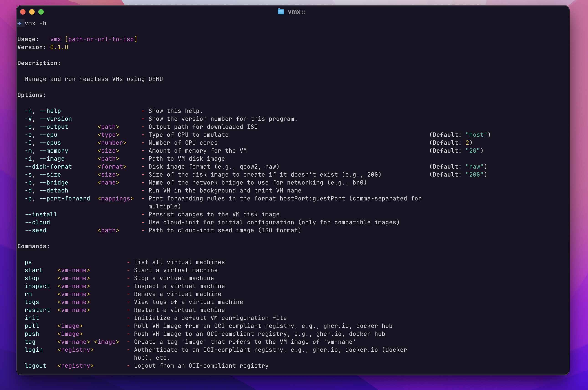The image size is (588, 390).
Task: Click the 'Commands:' section heading
Action: tap(34, 246)
